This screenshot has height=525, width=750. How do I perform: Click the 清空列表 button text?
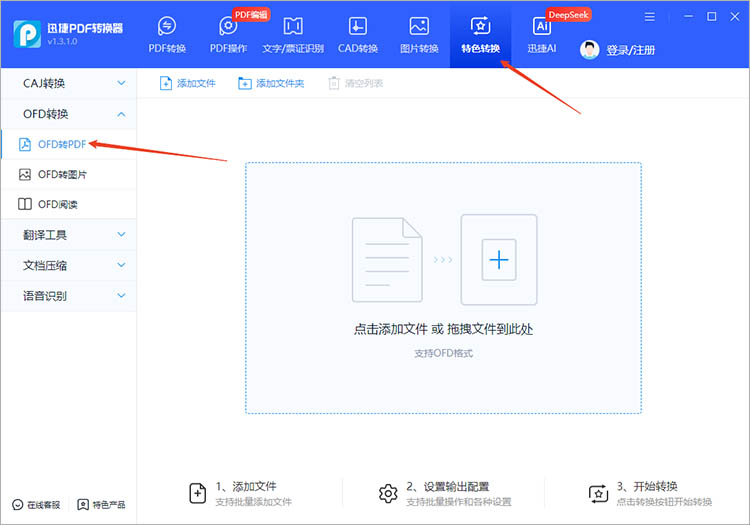[x=364, y=83]
